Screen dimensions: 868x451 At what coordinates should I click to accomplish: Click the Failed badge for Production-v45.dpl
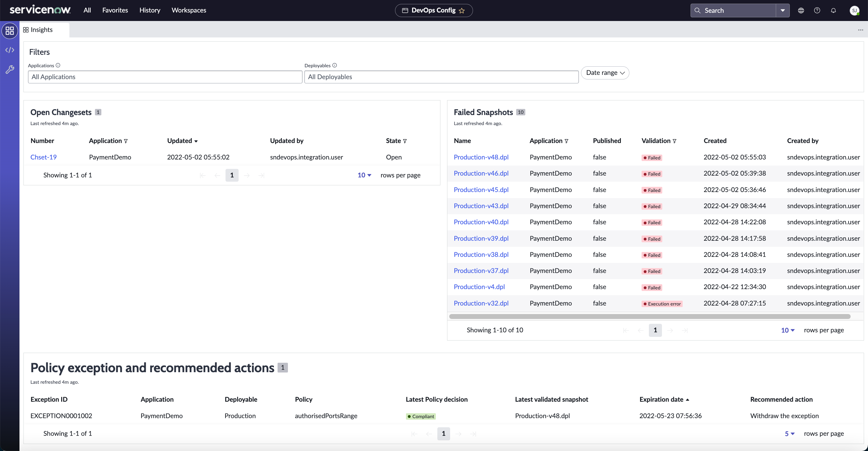(652, 190)
